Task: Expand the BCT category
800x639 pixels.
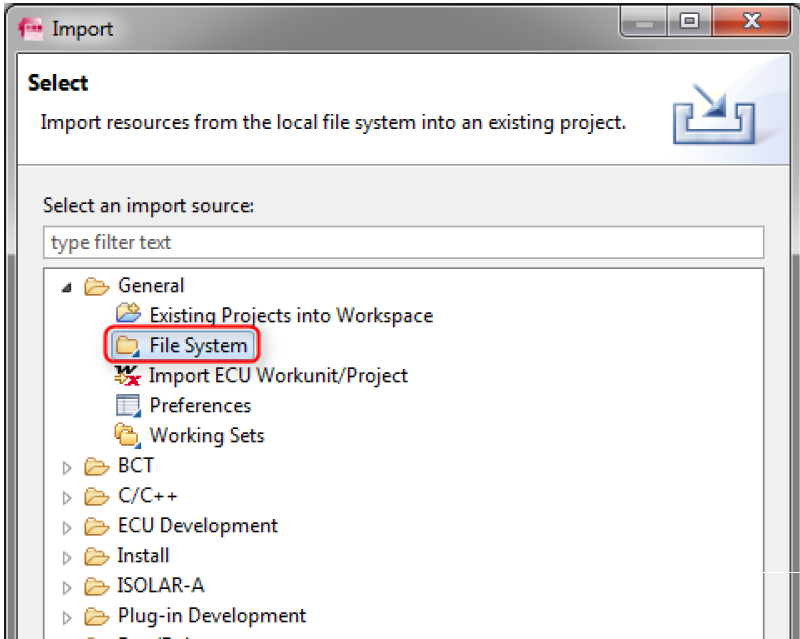Action: 67,467
